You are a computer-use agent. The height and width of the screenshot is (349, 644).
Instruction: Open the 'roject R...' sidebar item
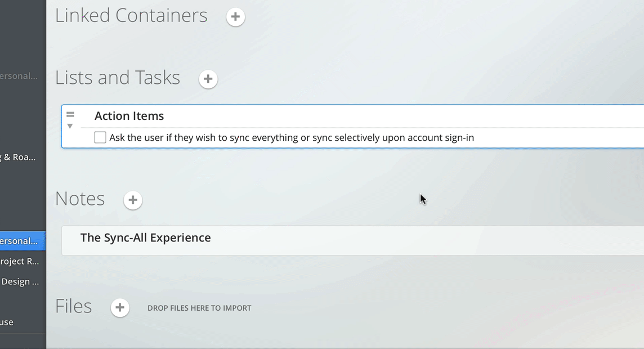coord(20,261)
